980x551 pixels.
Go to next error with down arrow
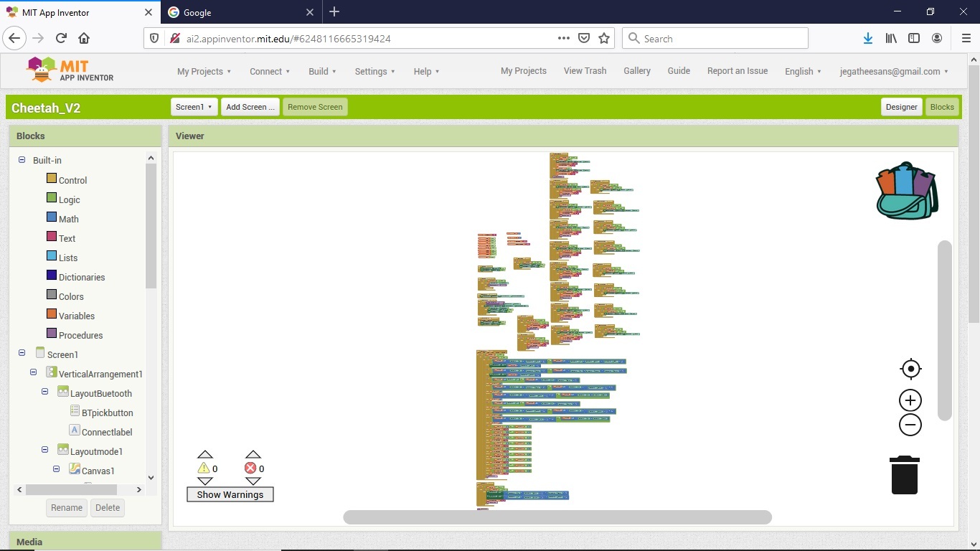coord(253,481)
